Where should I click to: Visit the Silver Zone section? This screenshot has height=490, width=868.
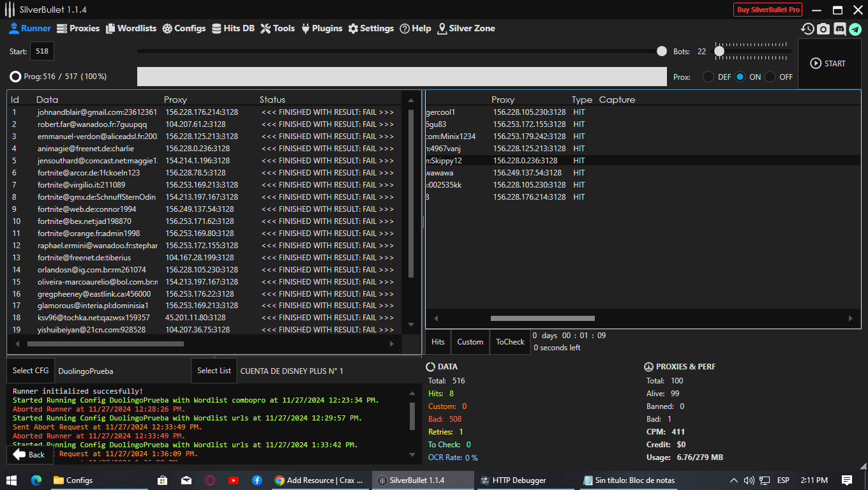pos(466,29)
